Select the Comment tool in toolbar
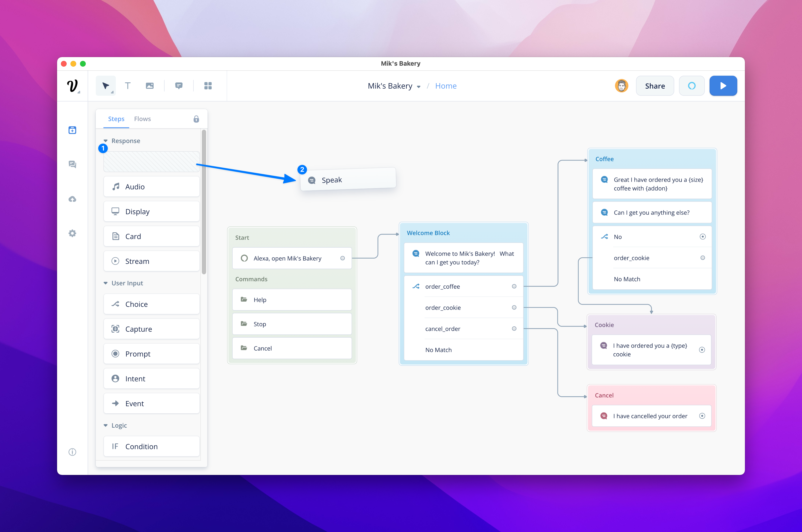The width and height of the screenshot is (802, 532). 179,86
